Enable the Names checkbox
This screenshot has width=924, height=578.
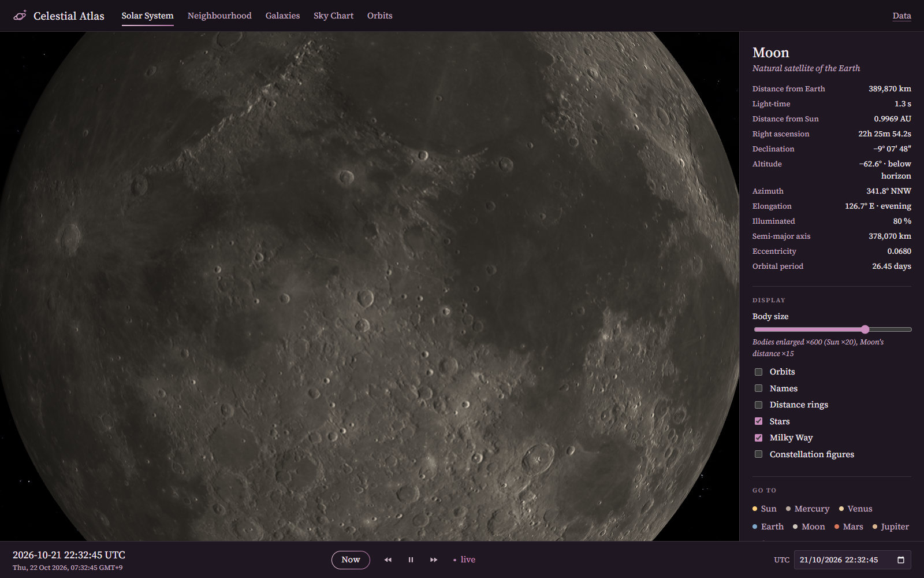click(759, 388)
